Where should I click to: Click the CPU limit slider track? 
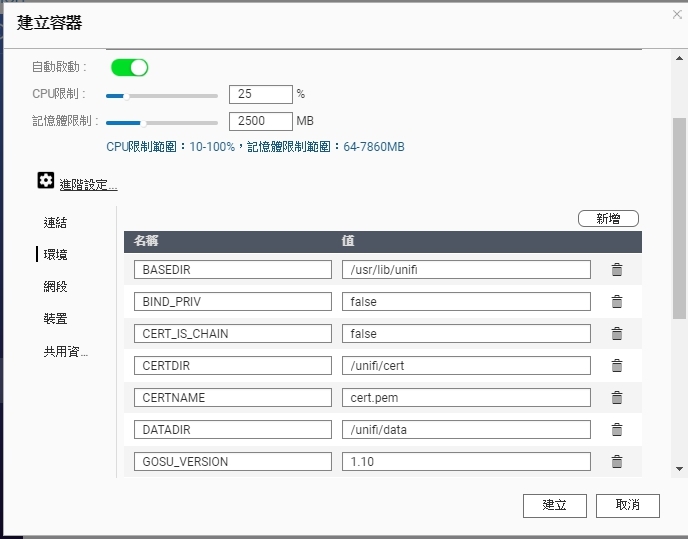(x=162, y=96)
